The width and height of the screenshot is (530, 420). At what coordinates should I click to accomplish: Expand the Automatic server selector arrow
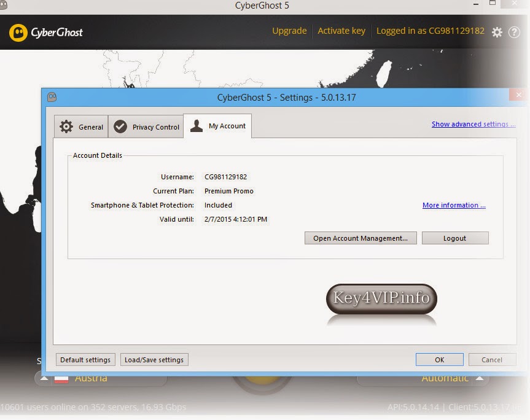coord(479,378)
